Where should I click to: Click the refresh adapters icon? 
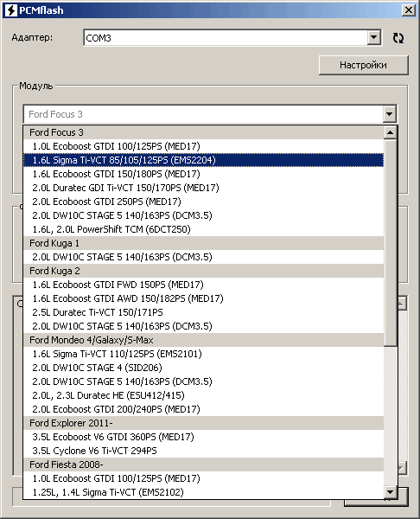[x=398, y=38]
